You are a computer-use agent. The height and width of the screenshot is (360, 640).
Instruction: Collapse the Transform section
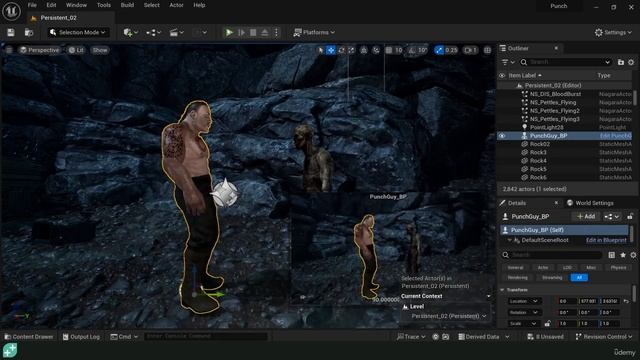pos(502,290)
